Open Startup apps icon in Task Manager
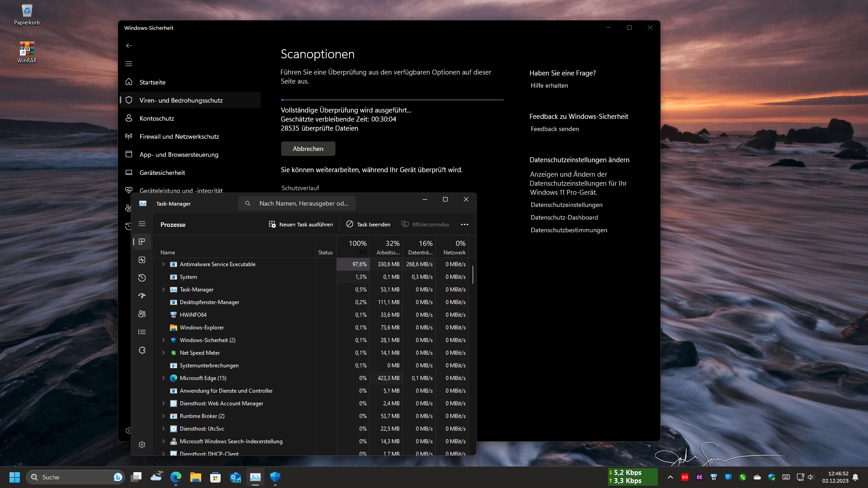868x488 pixels. 142,296
